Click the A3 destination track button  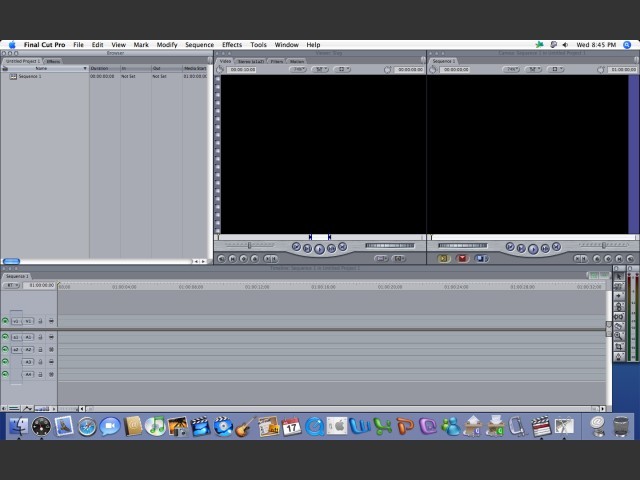point(28,362)
